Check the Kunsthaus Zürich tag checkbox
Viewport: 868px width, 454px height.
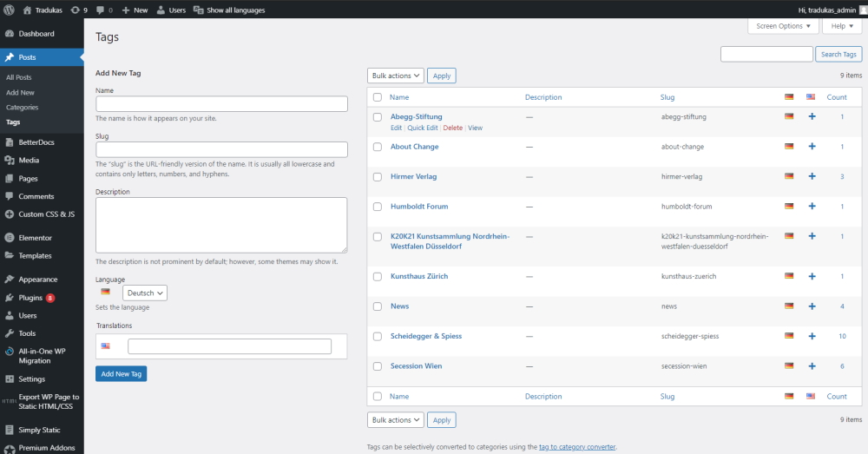point(378,277)
